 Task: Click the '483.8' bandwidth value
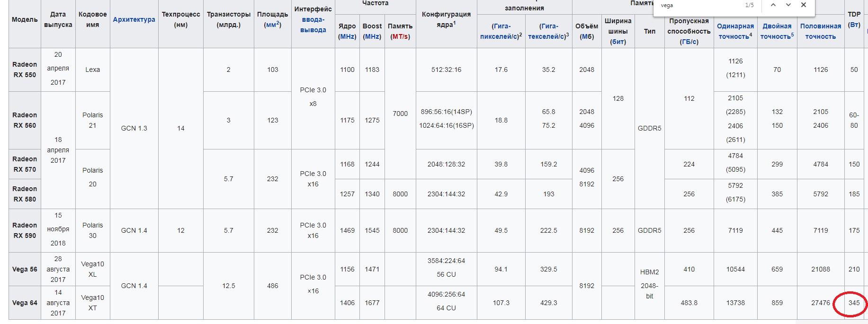(689, 303)
